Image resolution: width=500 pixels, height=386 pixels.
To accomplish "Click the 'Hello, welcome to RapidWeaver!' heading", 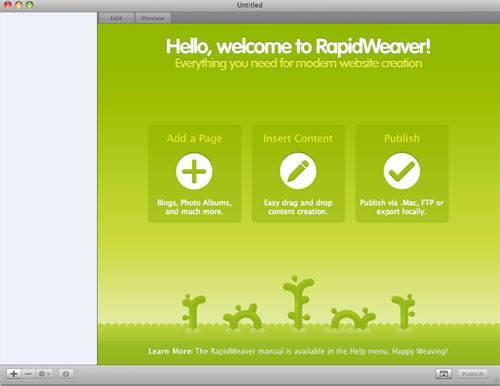I will click(x=298, y=46).
